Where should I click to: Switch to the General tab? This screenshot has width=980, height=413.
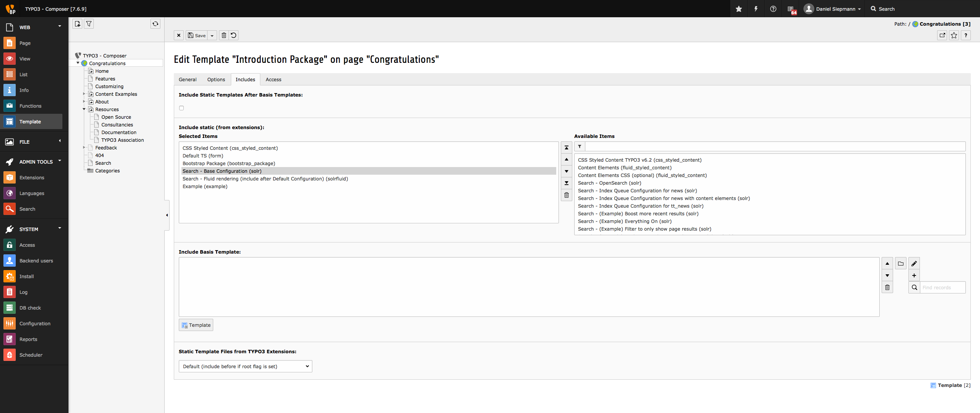188,79
